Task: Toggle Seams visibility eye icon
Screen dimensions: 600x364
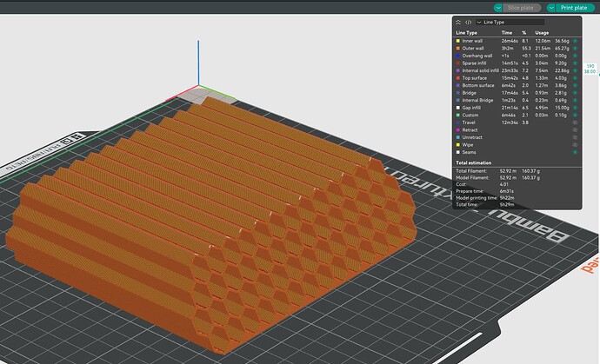Action: click(575, 152)
